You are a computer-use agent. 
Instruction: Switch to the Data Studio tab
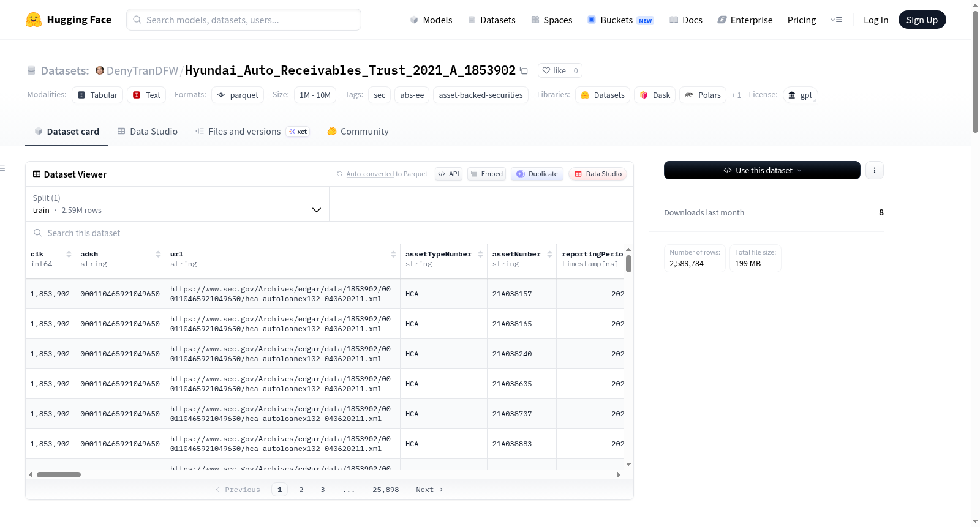tap(148, 131)
